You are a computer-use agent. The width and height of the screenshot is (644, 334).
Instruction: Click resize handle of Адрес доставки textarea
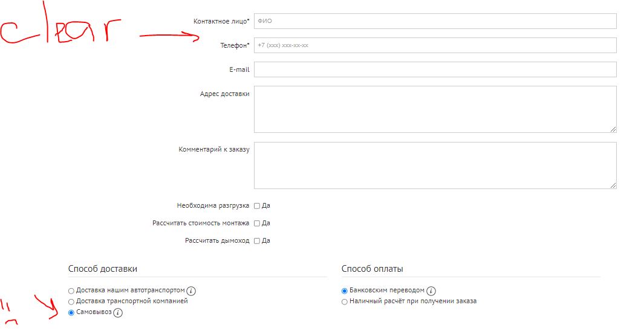pos(613,129)
